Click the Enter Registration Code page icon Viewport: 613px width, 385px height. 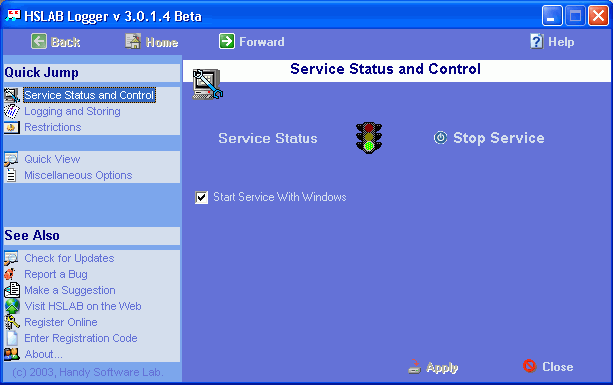(12, 338)
